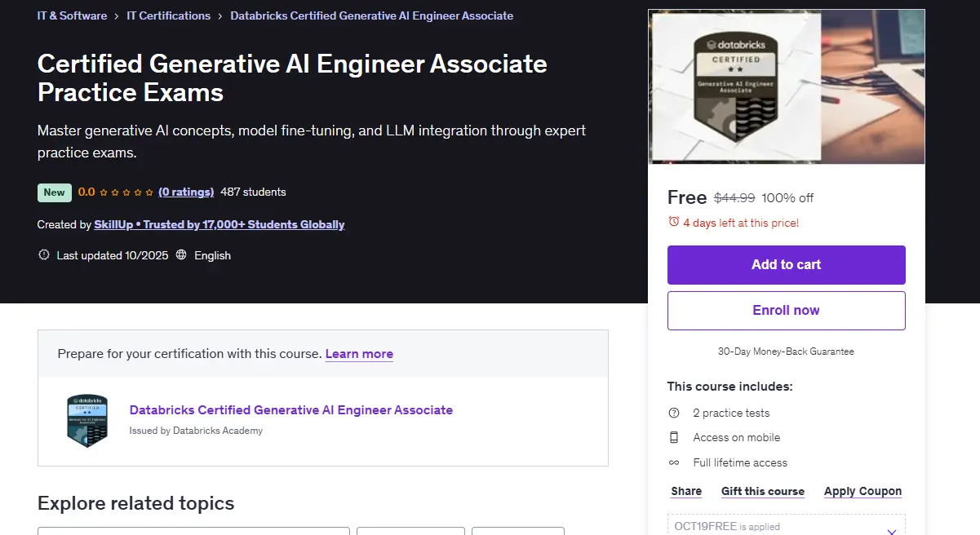Screen dimensions: 980x535
Task: Open Databricks Certified Generative AI Engineer Associate breadcrumb
Action: click(x=372, y=15)
